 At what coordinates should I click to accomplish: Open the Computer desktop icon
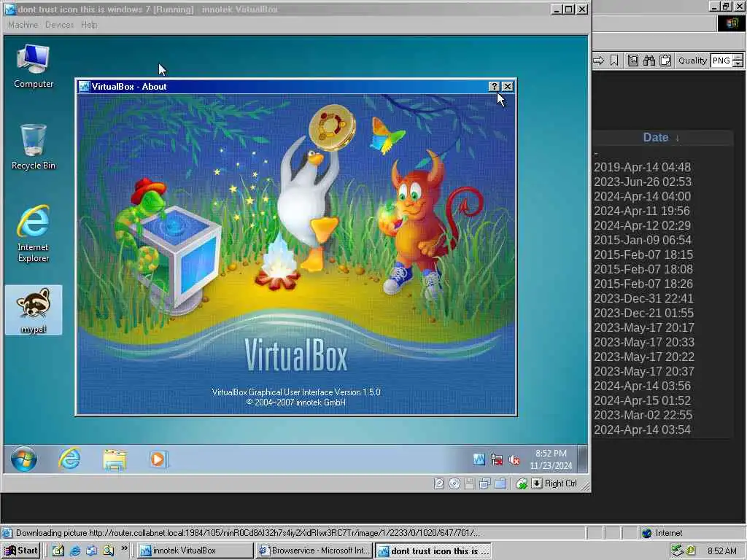click(33, 66)
